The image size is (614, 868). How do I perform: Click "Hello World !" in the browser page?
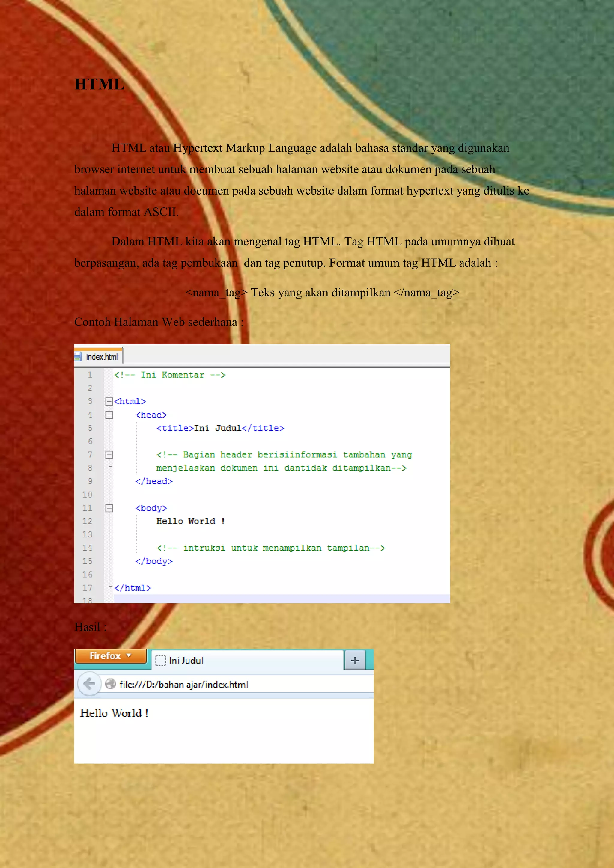114,713
